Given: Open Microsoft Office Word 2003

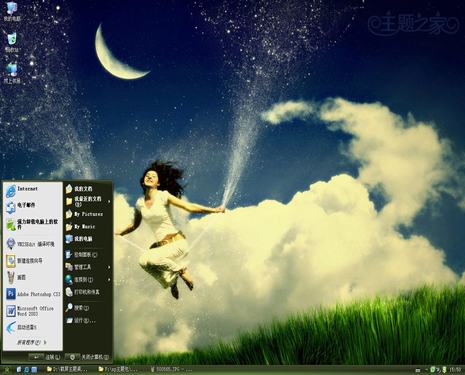Looking at the screenshot, I should [33, 311].
